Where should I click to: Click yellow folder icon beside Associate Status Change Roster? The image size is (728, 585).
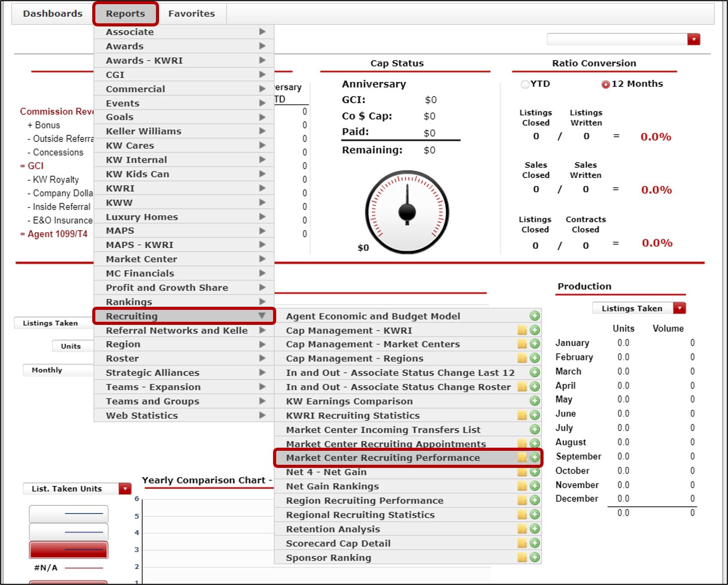click(x=522, y=387)
